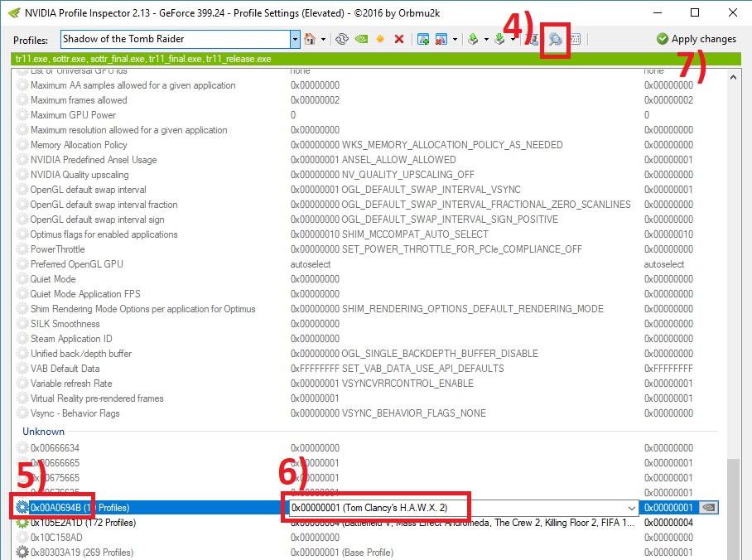Create new profile with the sun icon

click(x=380, y=39)
